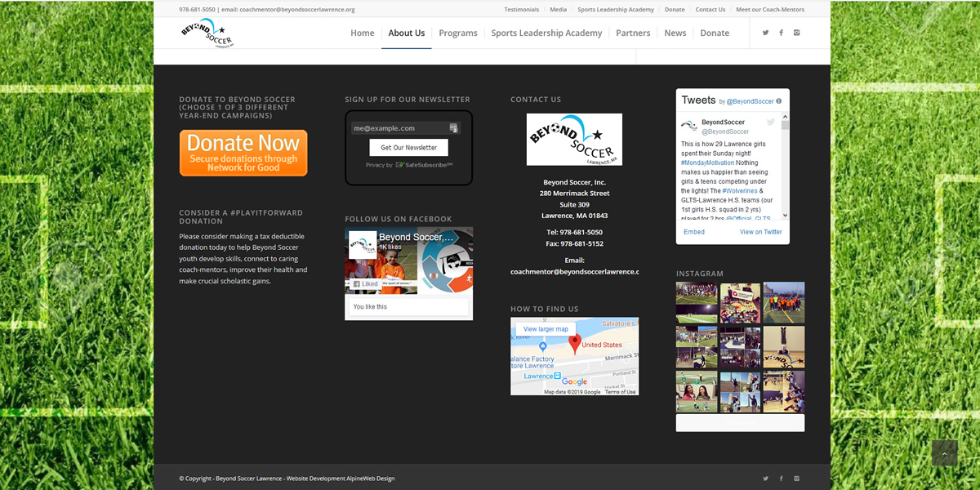Open top-right Instagram thumbnail
The image size is (980, 490).
tap(784, 303)
